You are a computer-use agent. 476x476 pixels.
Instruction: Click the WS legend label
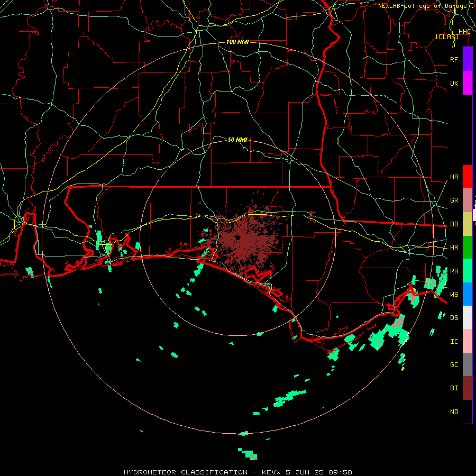coord(454,295)
